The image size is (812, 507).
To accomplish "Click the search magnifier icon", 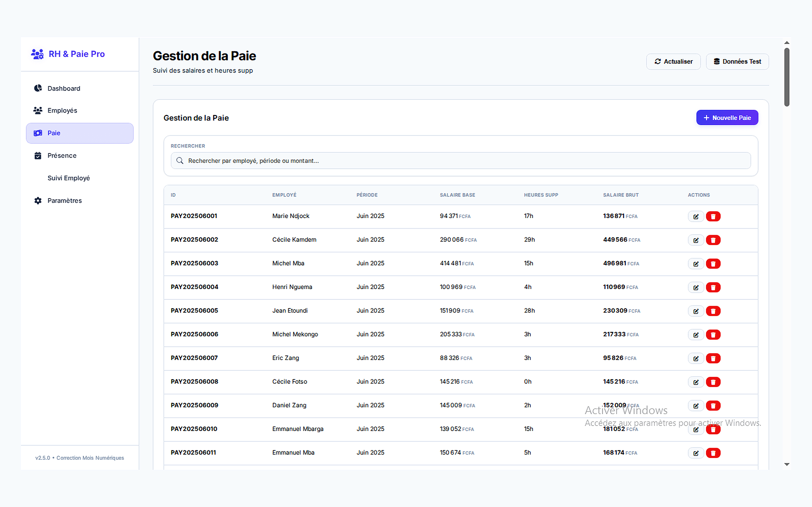I will pos(180,161).
